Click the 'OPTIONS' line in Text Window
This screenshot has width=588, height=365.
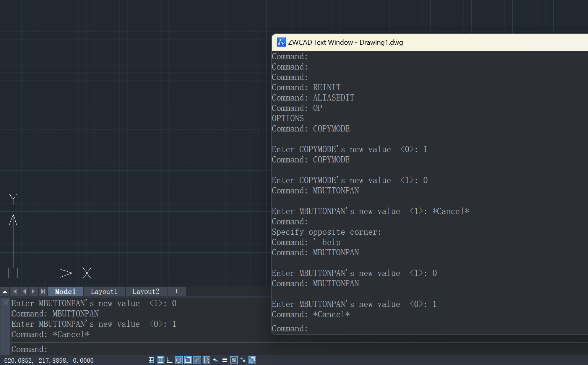(288, 118)
